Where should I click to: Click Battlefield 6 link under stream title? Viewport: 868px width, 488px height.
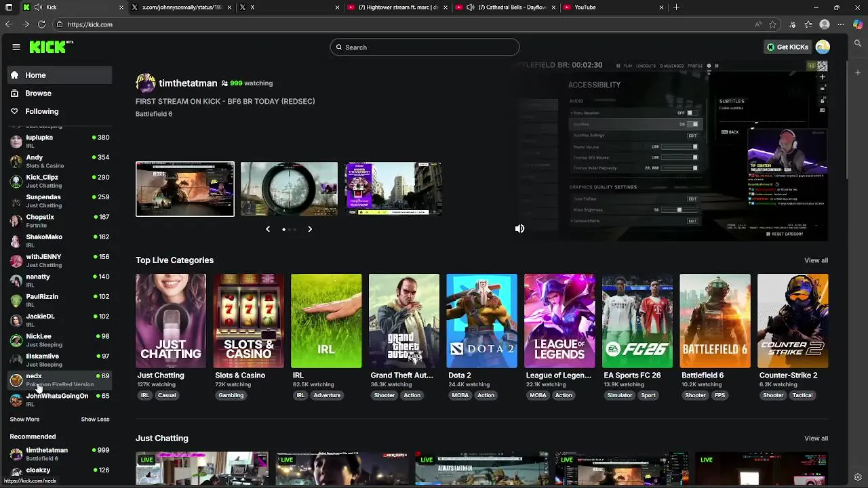point(154,114)
